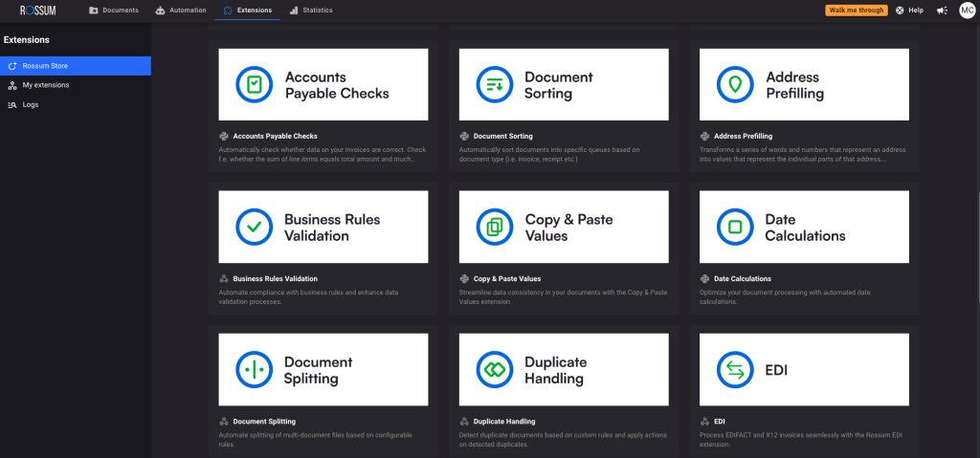980x458 pixels.
Task: Click the Accounts Payable Checks title link
Action: [x=275, y=136]
